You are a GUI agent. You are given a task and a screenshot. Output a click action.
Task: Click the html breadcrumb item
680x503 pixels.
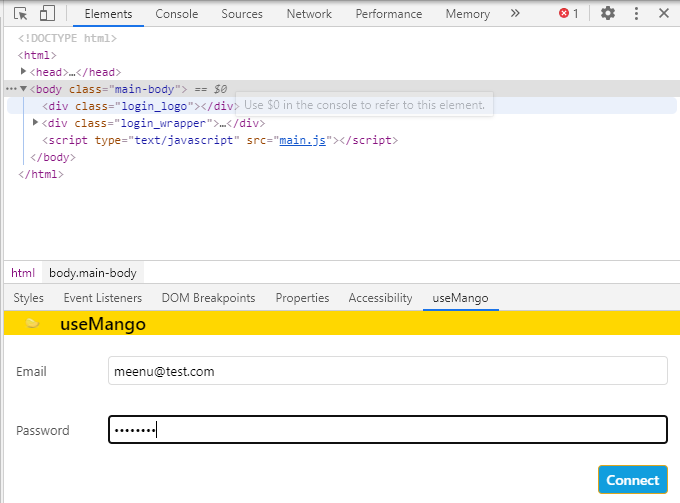[23, 272]
